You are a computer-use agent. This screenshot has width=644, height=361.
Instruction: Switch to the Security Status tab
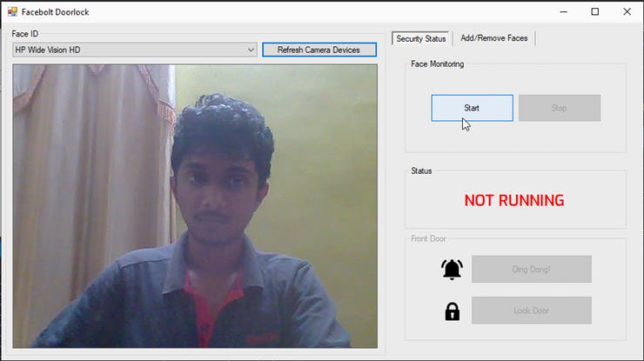(x=420, y=38)
